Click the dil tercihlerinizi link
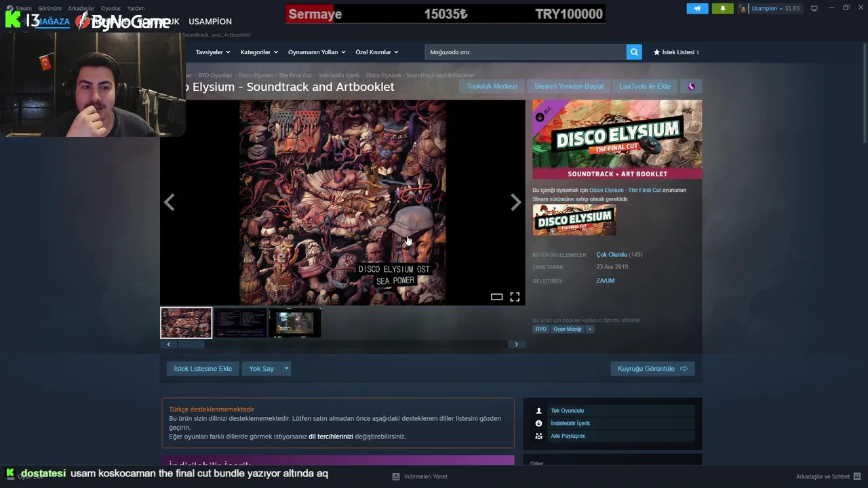868x488 pixels. 331,436
